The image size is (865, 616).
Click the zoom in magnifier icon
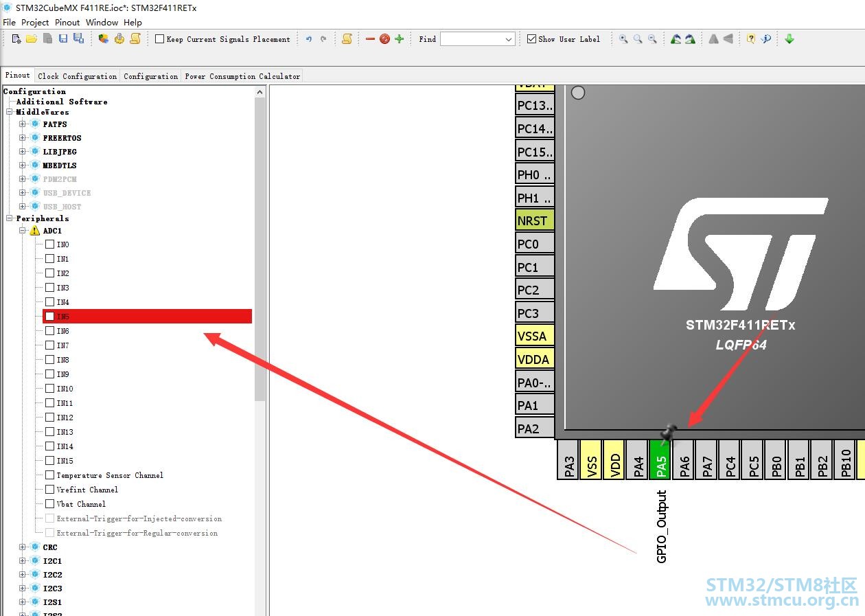623,39
